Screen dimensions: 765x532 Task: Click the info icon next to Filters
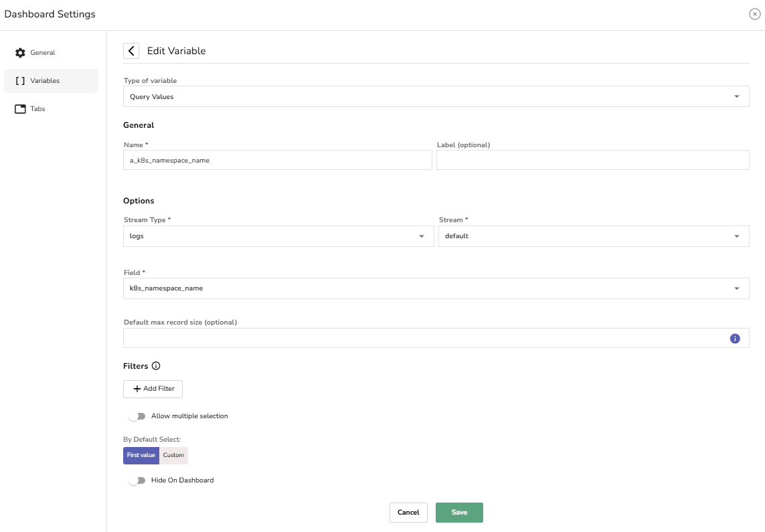tap(156, 366)
